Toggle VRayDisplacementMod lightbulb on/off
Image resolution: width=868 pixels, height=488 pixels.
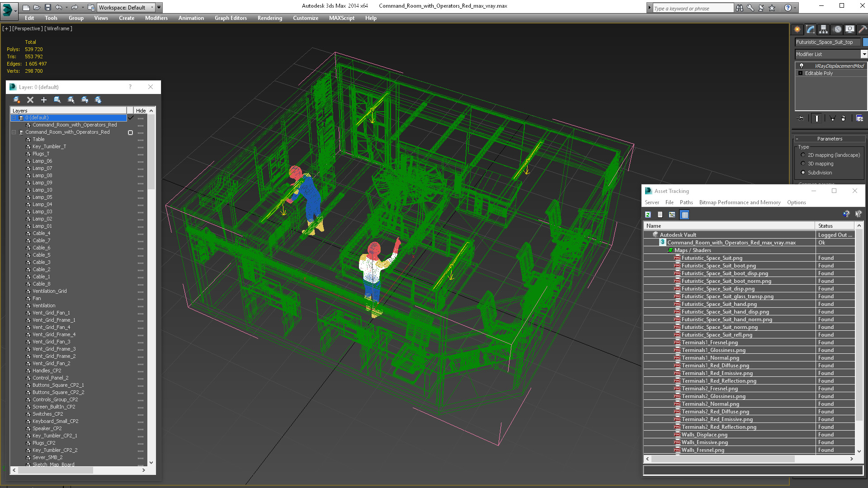tap(802, 66)
